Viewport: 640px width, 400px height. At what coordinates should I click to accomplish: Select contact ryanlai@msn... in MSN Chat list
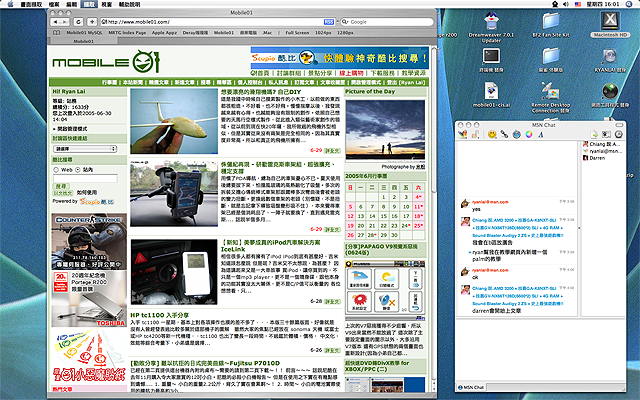[602, 151]
